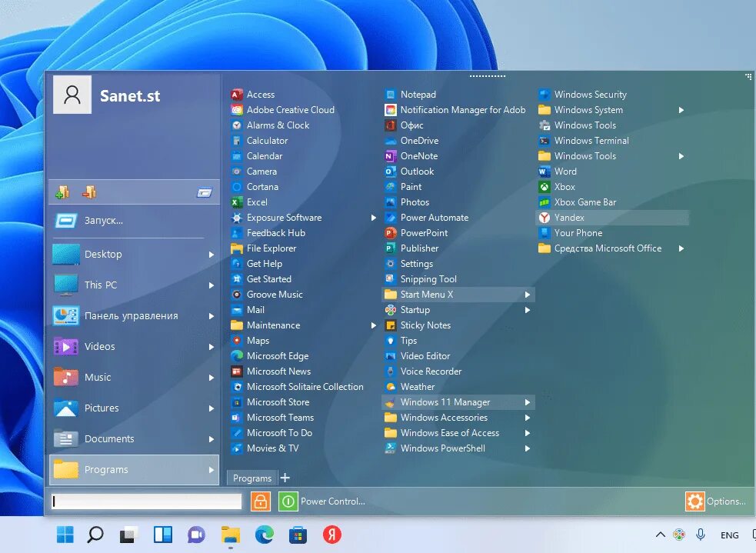Open the Documents menu entry

click(134, 439)
